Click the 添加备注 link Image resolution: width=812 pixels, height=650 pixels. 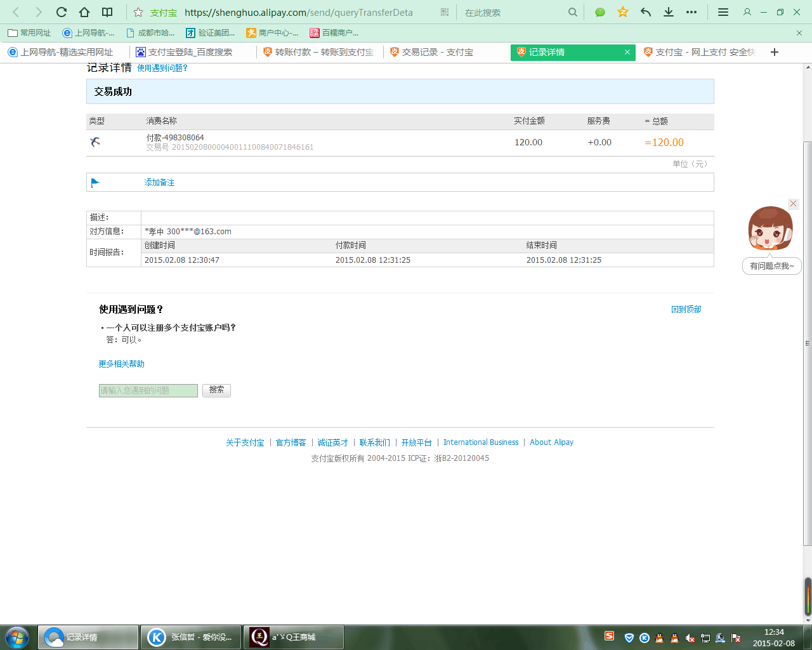pyautogui.click(x=159, y=182)
